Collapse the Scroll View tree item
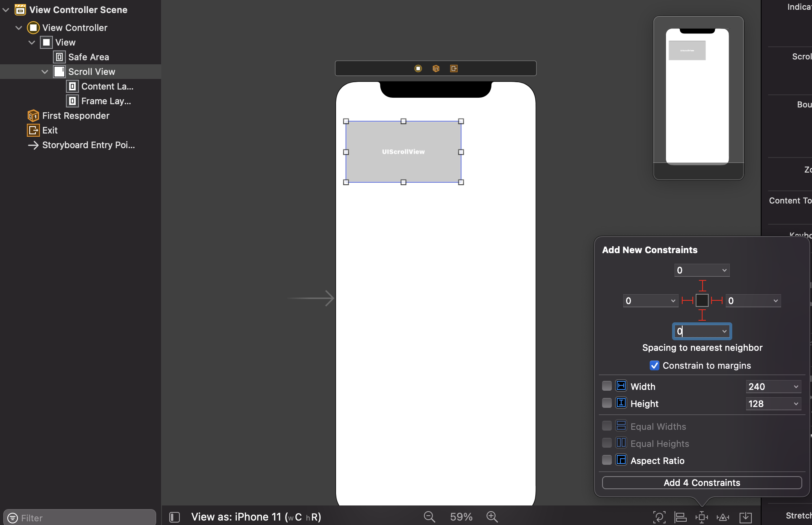Viewport: 812px width, 525px height. [45, 72]
